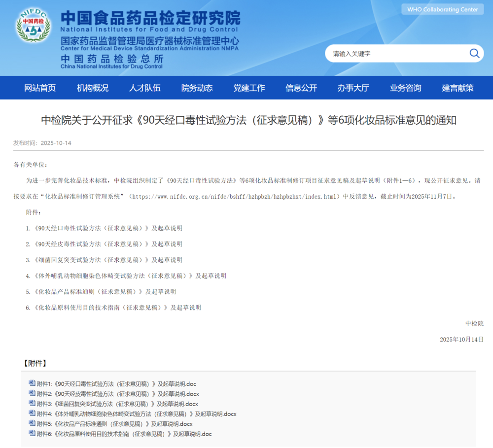
Task: Open the 网站首页 navigation item
Action: pyautogui.click(x=40, y=88)
